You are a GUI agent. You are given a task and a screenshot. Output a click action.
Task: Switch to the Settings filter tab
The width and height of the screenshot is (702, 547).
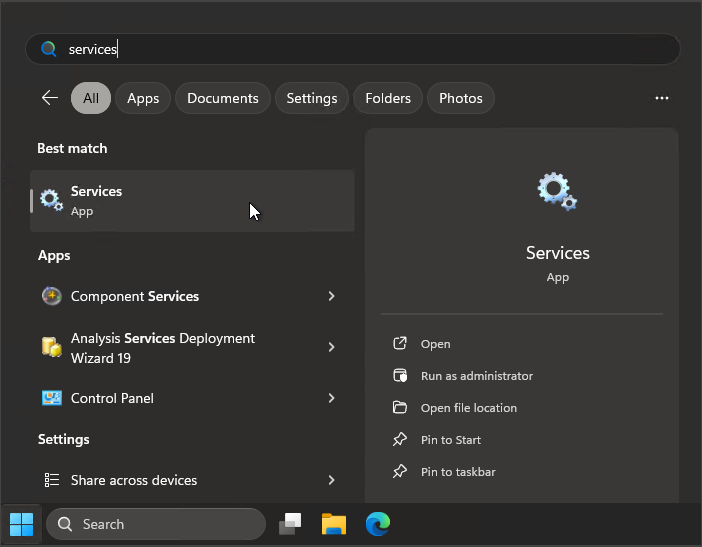[312, 98]
